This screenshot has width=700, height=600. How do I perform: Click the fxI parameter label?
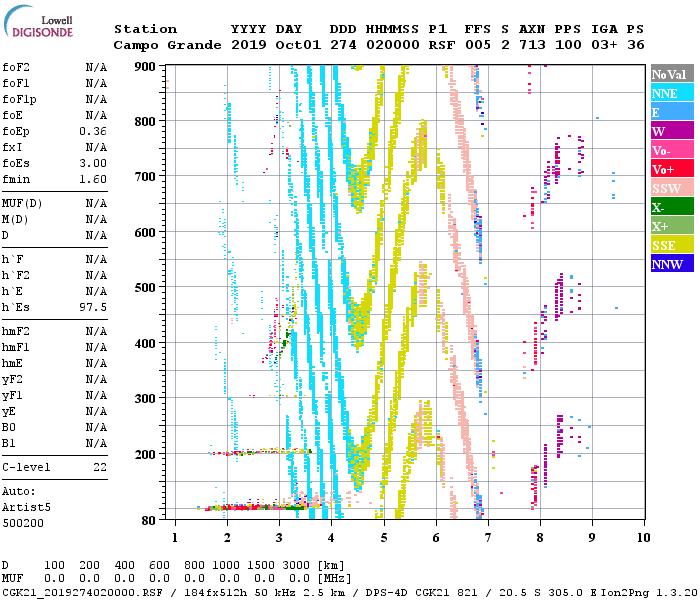click(x=12, y=147)
